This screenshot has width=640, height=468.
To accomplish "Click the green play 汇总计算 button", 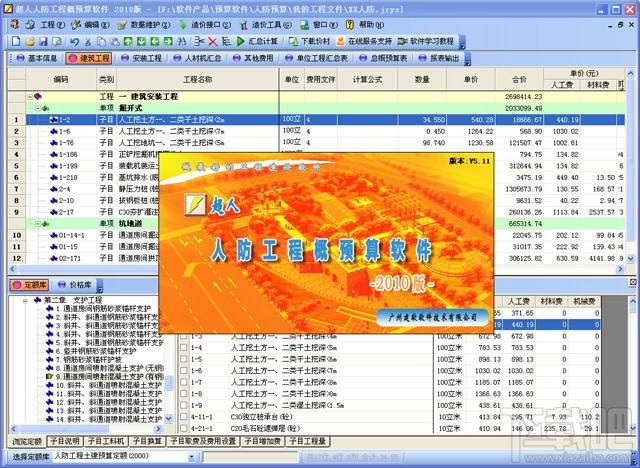I will 258,41.
